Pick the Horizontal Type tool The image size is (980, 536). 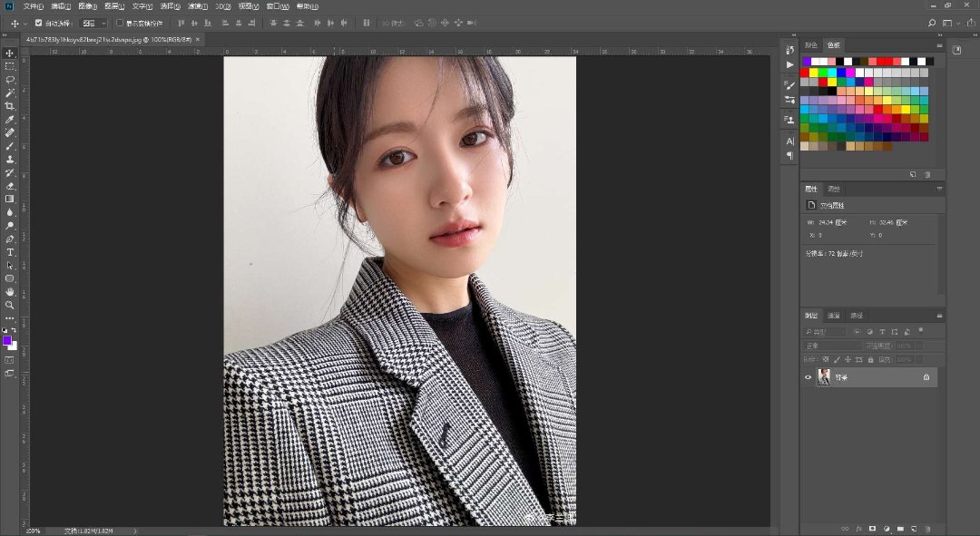(x=10, y=252)
